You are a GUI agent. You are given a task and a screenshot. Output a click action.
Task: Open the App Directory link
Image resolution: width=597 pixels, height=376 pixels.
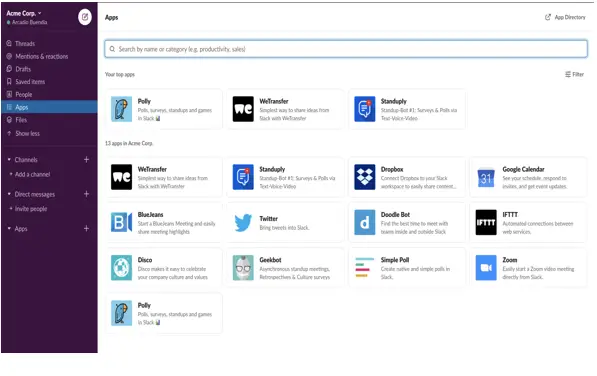click(565, 17)
